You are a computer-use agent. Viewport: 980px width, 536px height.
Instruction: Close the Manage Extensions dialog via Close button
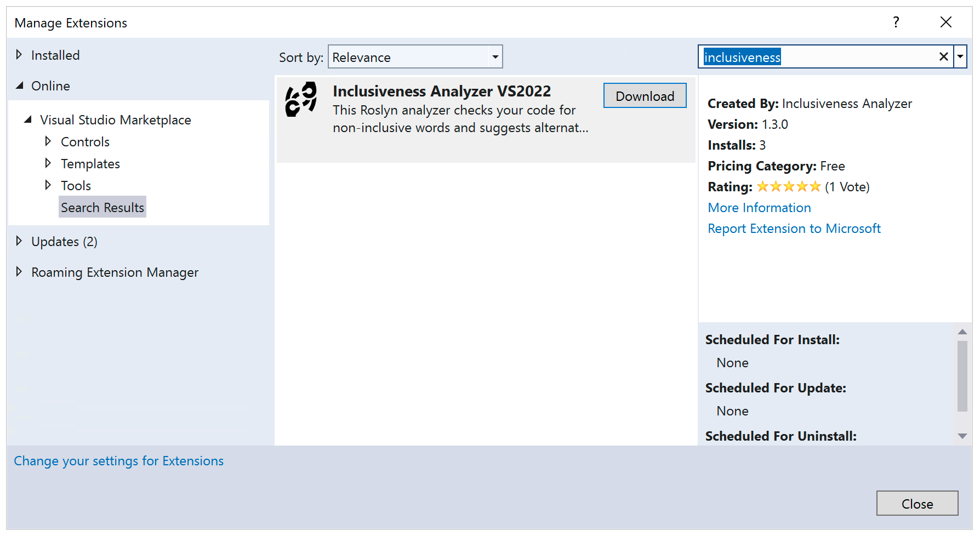(917, 504)
